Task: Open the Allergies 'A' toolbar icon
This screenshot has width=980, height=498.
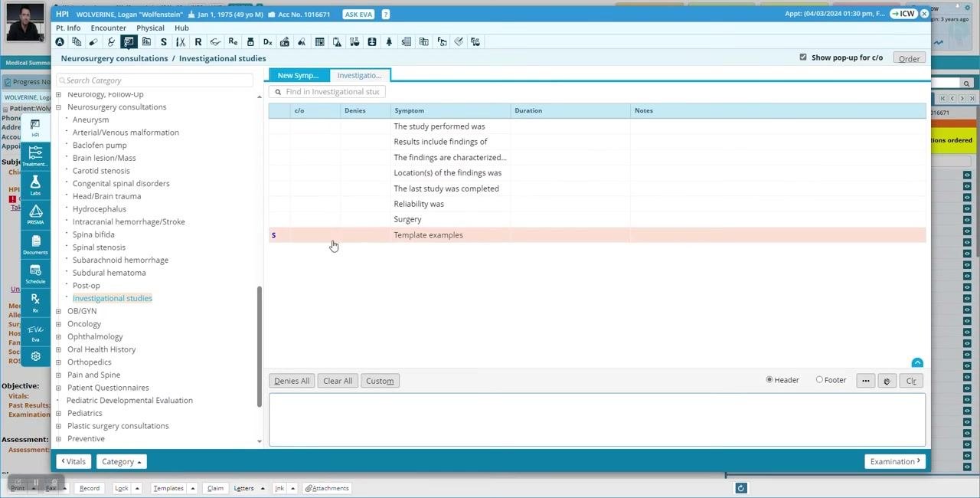Action: tap(60, 41)
